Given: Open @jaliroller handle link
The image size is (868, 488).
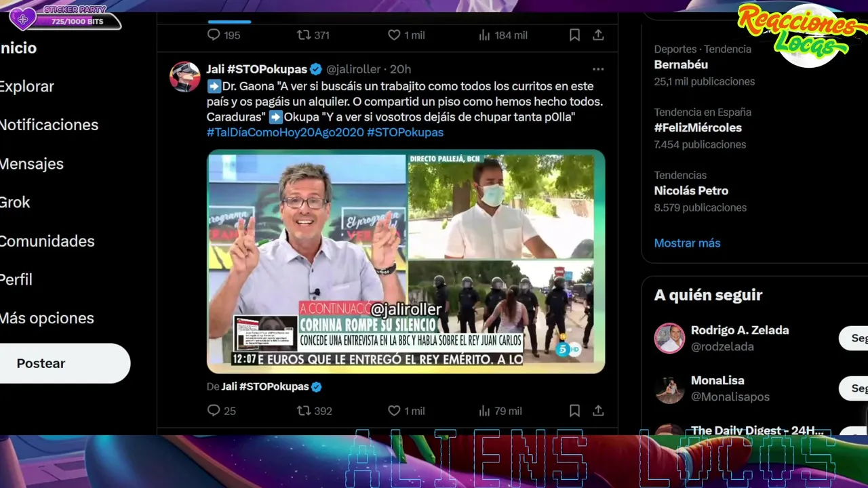Looking at the screenshot, I should 353,69.
